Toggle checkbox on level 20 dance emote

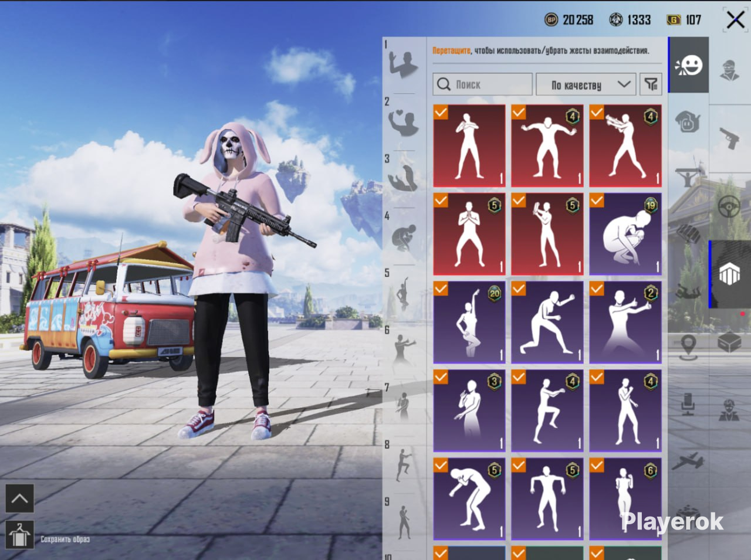click(441, 289)
